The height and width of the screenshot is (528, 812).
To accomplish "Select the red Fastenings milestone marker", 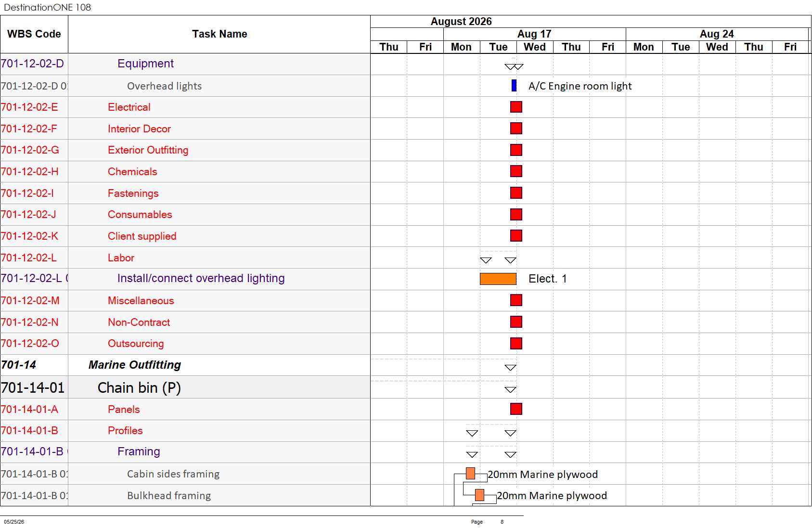I will point(516,193).
